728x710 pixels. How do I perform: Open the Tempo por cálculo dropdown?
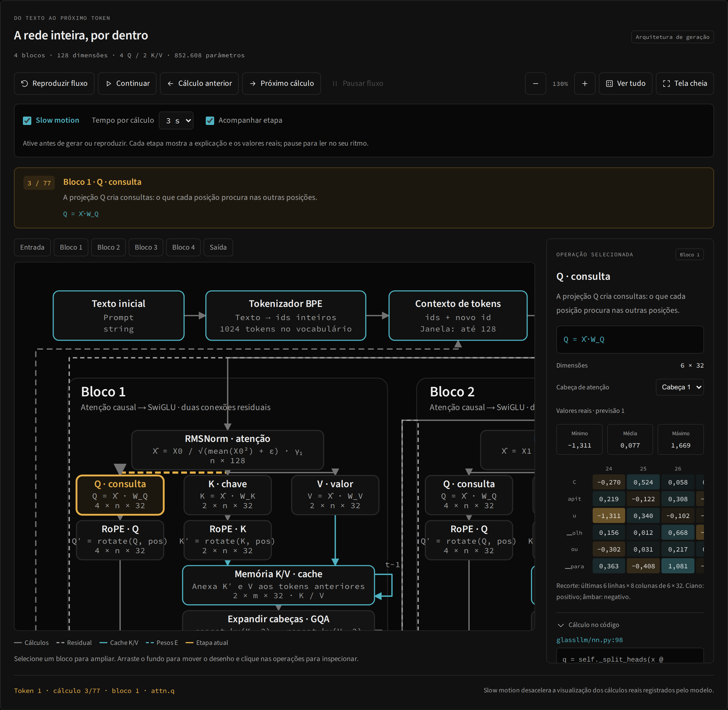176,120
